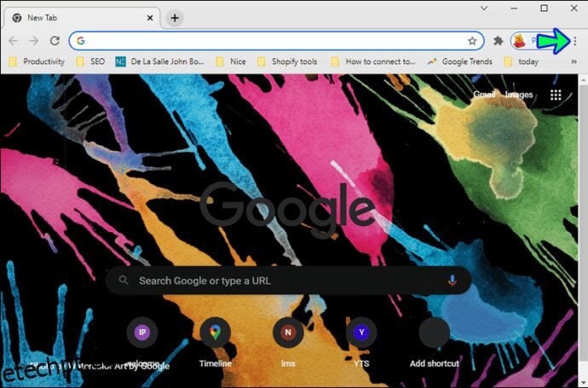This screenshot has width=588, height=388.
Task: Maximize the Chrome window
Action: coord(545,8)
